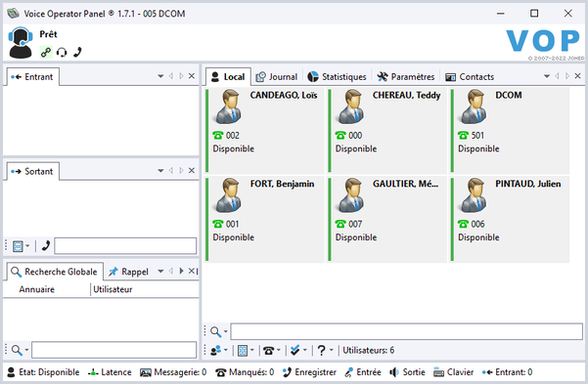Open Messagerie: 0 in status bar
Viewport: 588px width, 384px height.
coord(173,372)
